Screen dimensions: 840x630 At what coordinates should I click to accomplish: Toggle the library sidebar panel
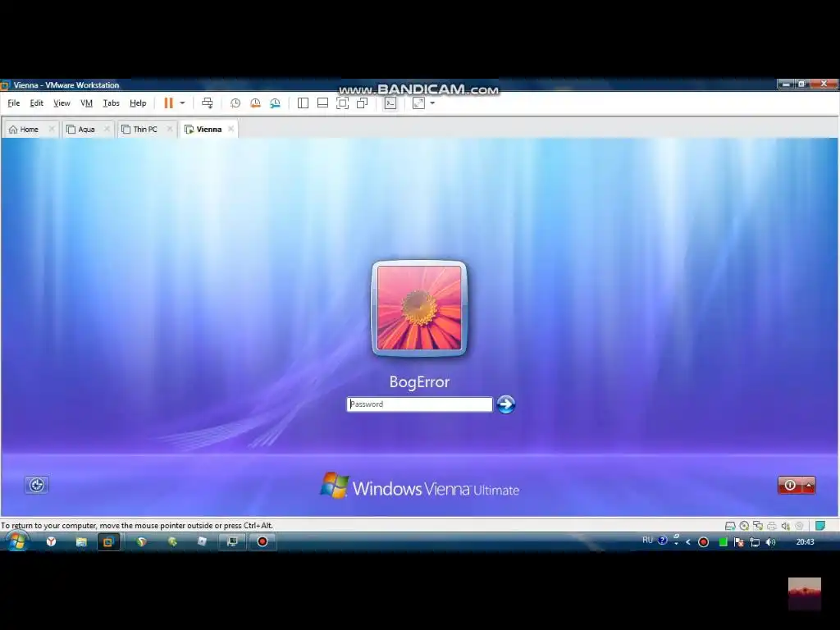(303, 103)
